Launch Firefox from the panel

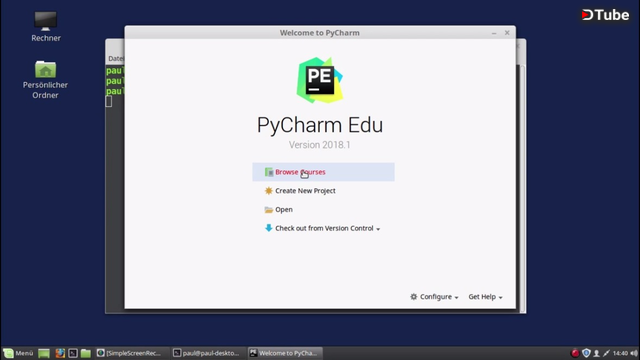click(x=60, y=353)
